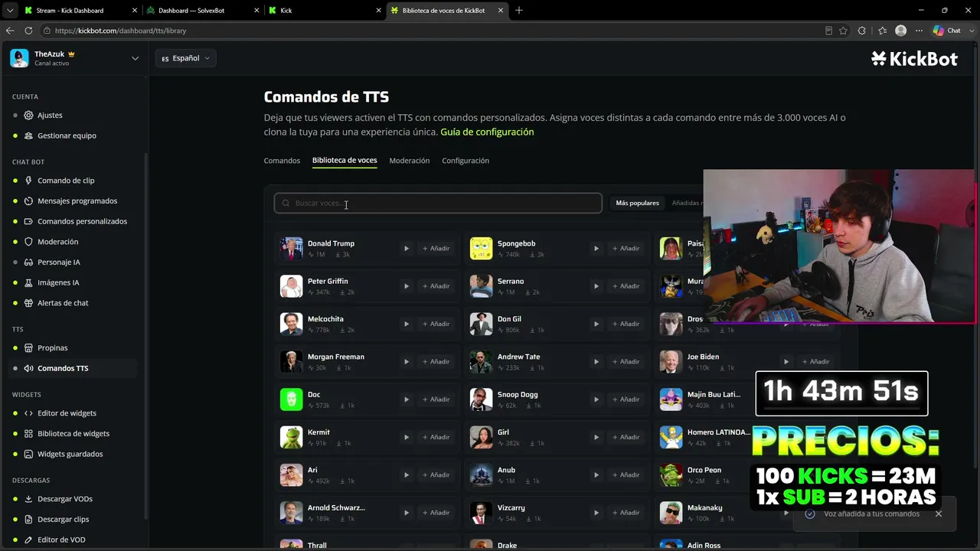The width and height of the screenshot is (980, 551).
Task: Preview the Serrano voice
Action: pos(596,286)
